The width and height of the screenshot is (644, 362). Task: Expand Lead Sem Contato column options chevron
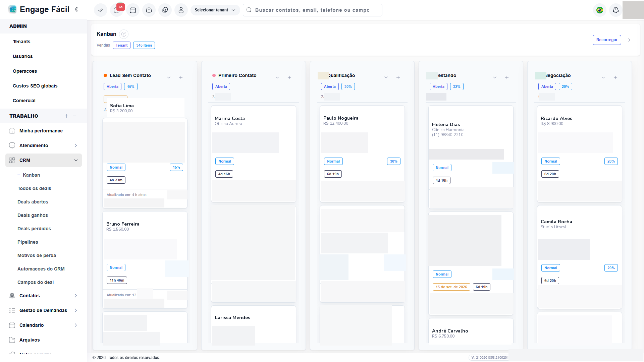pyautogui.click(x=169, y=77)
